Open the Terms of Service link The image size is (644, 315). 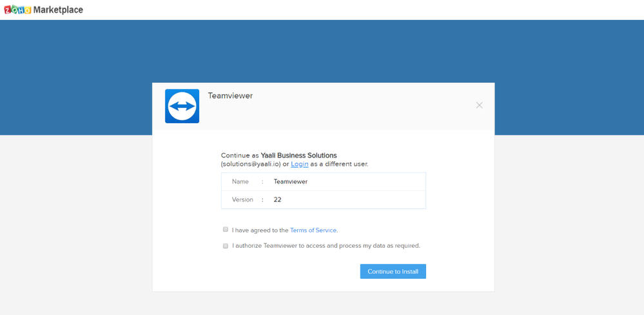313,230
